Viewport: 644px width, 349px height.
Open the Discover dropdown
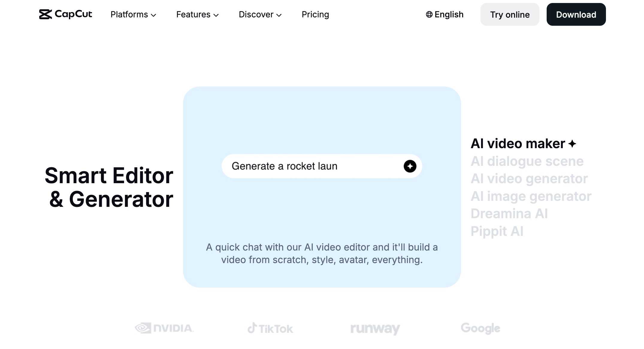(x=260, y=14)
